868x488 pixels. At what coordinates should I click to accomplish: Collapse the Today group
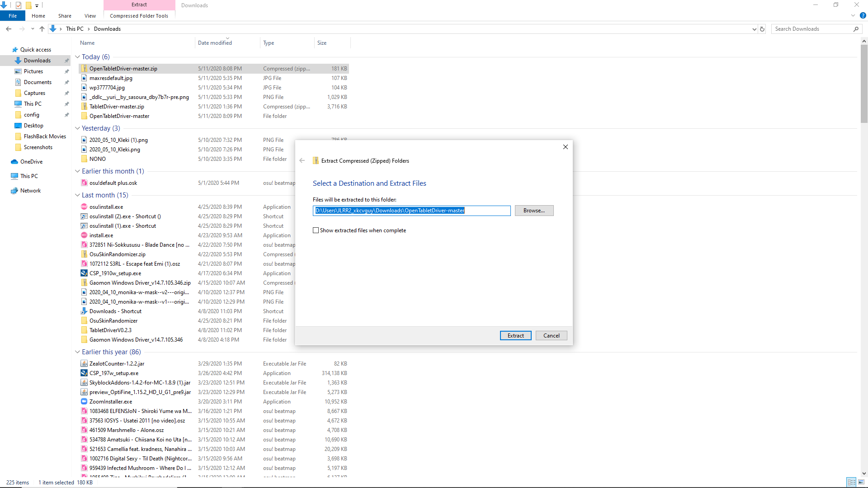tap(77, 57)
